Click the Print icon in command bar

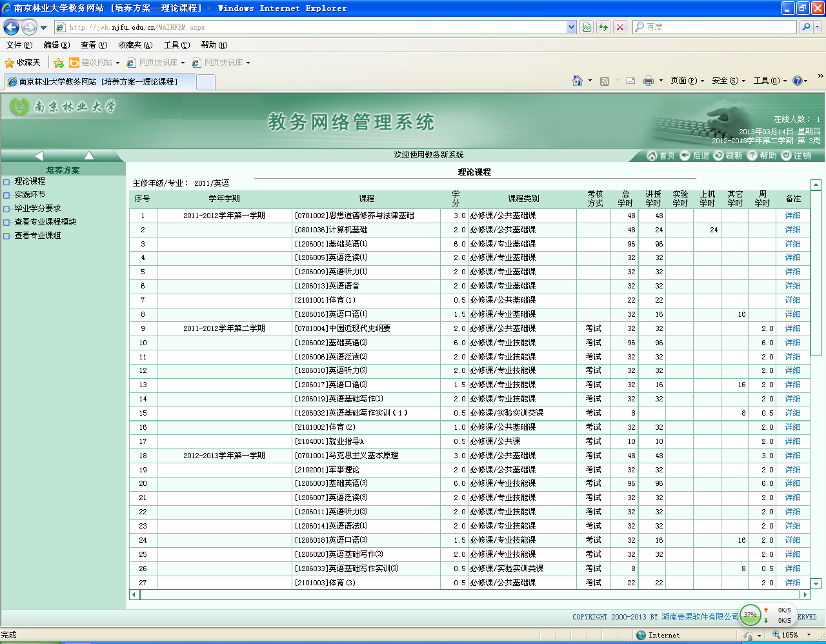[x=649, y=81]
